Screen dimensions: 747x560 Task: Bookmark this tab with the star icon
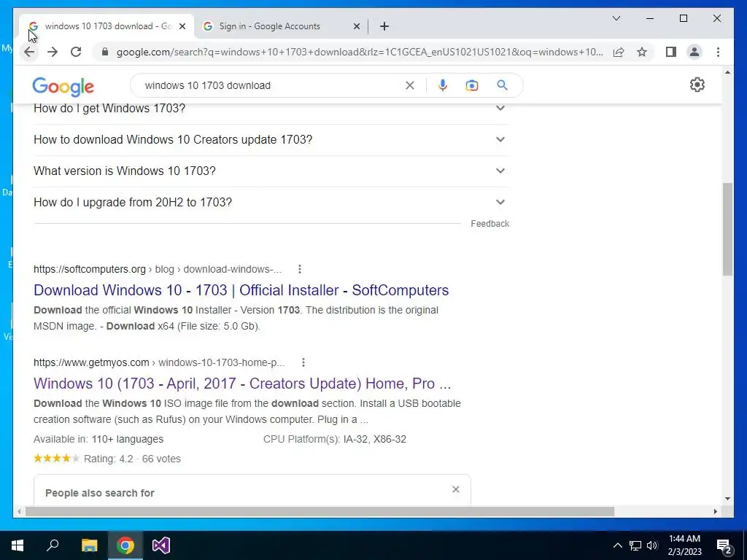coord(642,52)
